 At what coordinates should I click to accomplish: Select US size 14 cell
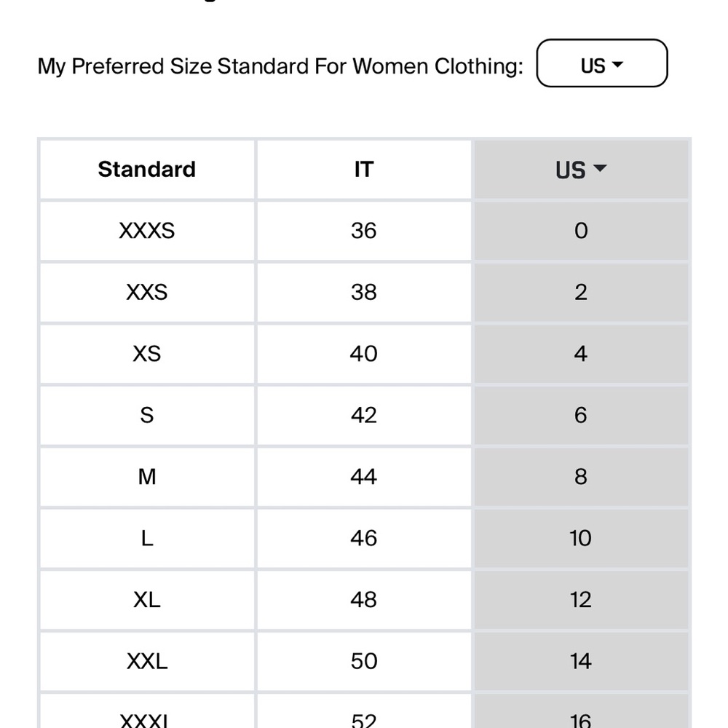tap(581, 662)
